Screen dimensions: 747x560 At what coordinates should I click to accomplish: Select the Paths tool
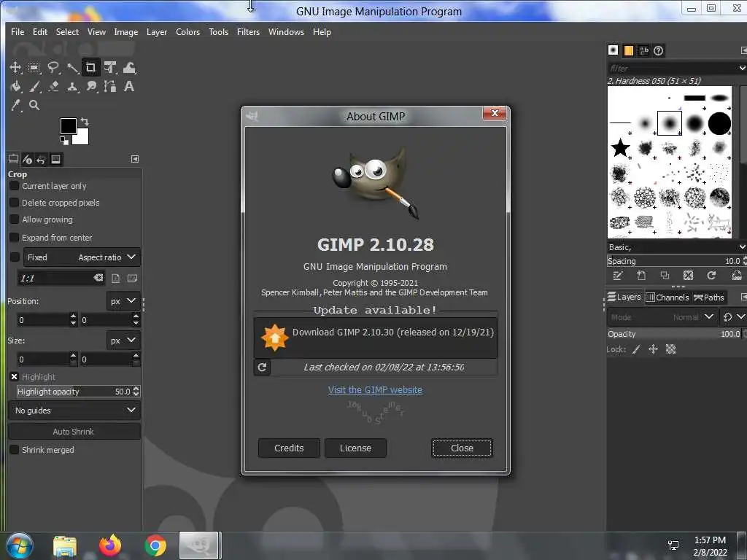pos(110,86)
